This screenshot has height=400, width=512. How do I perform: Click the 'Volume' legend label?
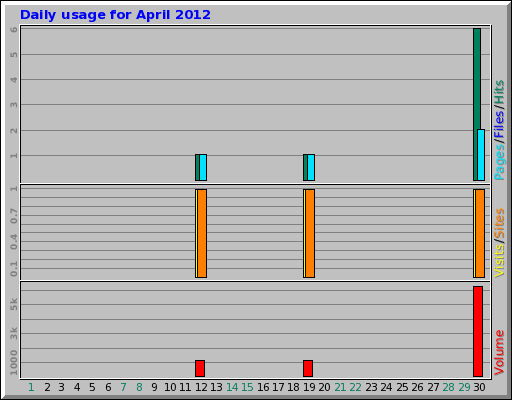point(499,353)
